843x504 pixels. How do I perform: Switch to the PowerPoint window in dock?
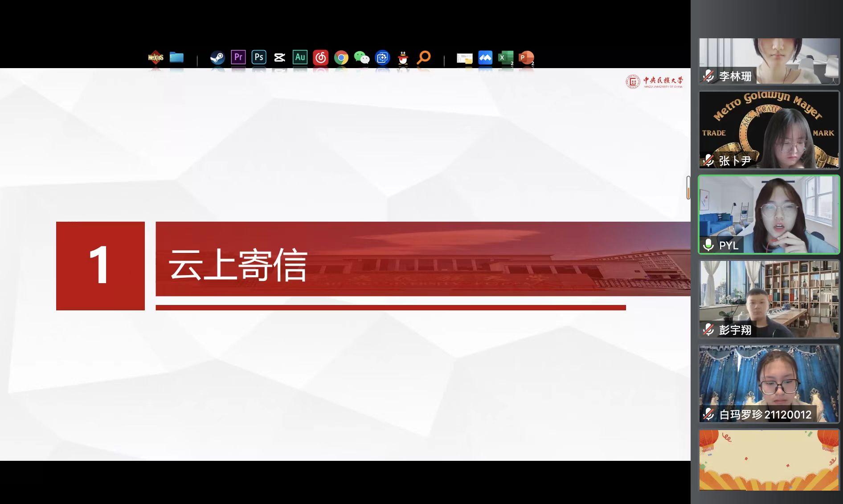pos(526,57)
